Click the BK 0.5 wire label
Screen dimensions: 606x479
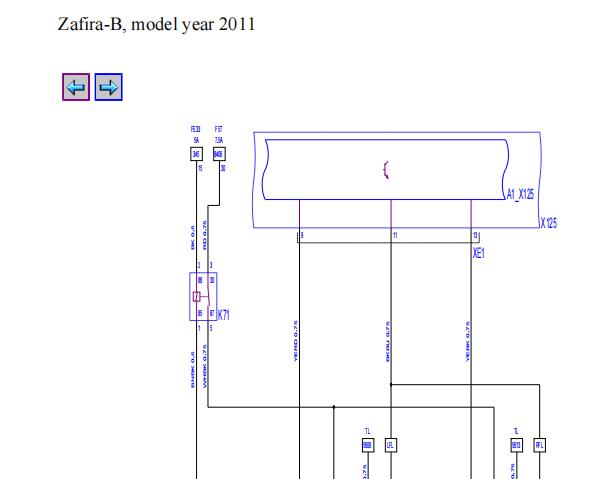click(193, 238)
